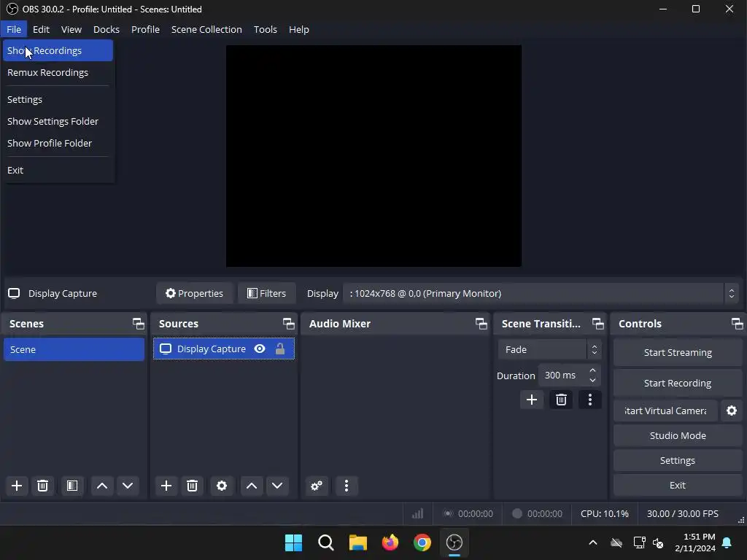747x560 pixels.
Task: Select Settings in the File menu
Action: coord(58,99)
